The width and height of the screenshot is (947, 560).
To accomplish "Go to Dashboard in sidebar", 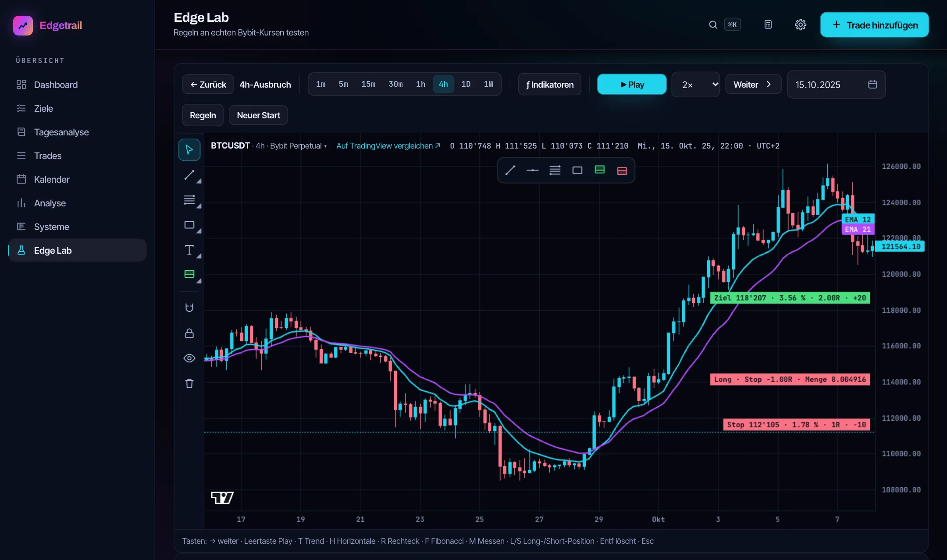I will [x=78, y=85].
